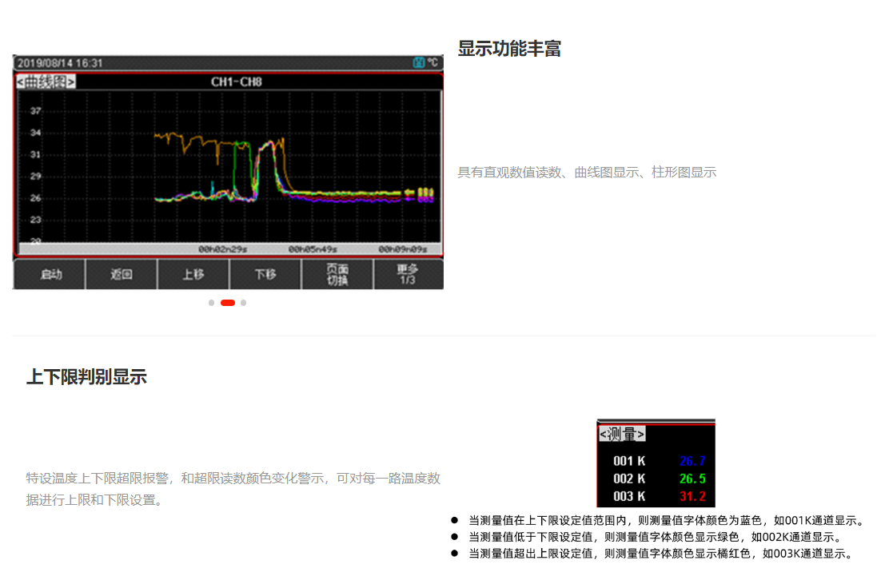
Task: Click the 26 y-axis value
Action: [x=36, y=198]
